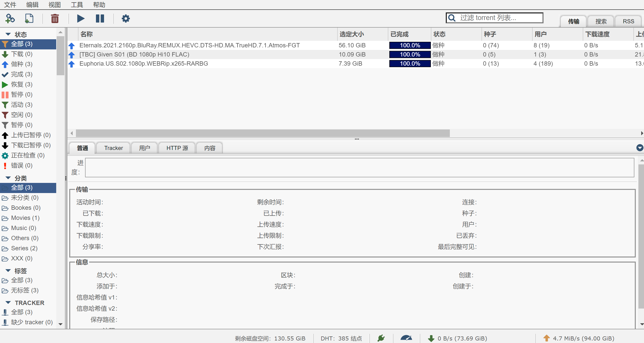Select the 做种 status filter arrow
This screenshot has width=644, height=343.
(5, 64)
